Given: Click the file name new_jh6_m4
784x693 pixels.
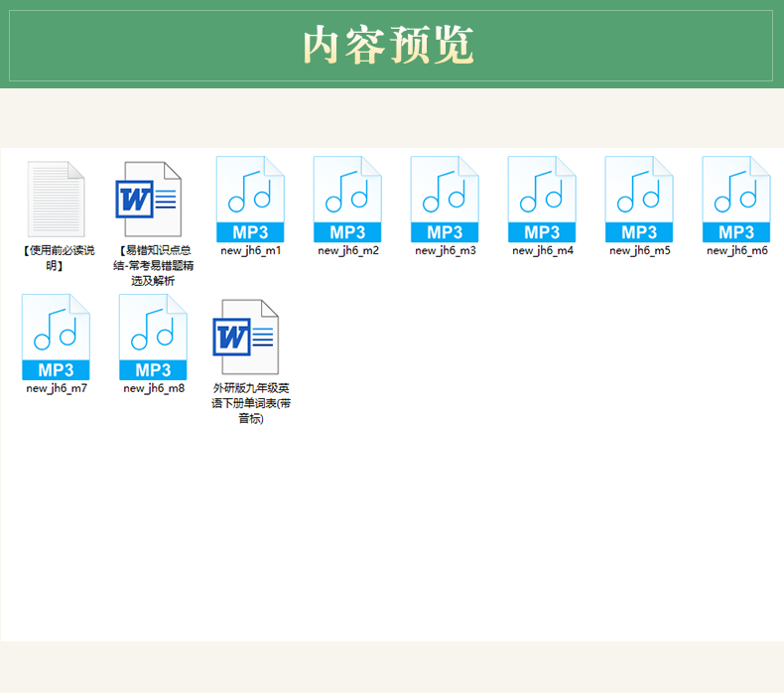Looking at the screenshot, I should point(543,250).
